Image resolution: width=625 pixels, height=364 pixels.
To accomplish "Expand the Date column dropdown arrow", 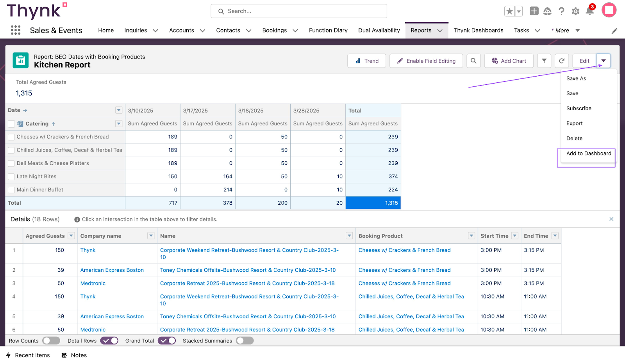I will point(119,110).
